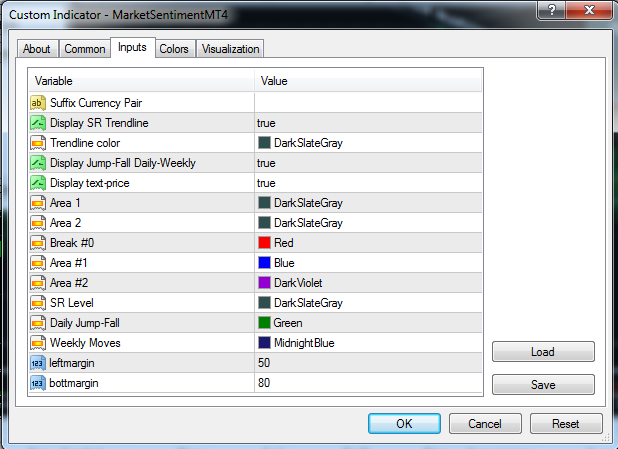Click the color icon beside Daily Jump-Fall
The width and height of the screenshot is (618, 449).
pyautogui.click(x=38, y=323)
